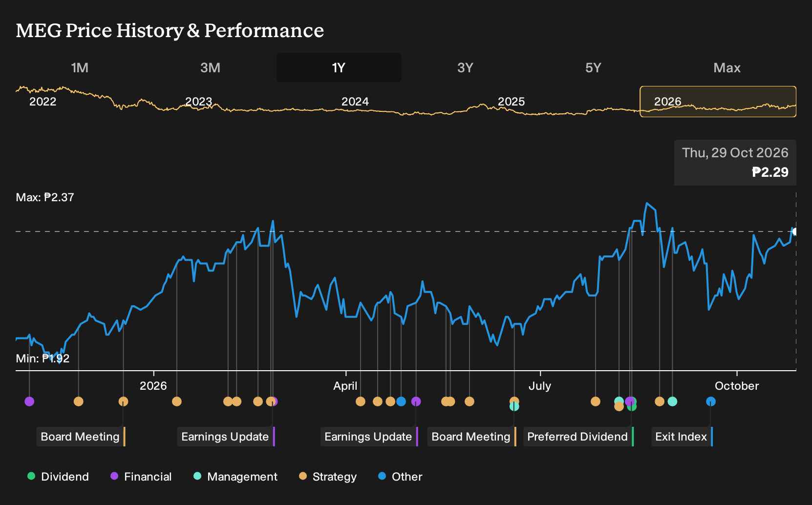Screen dimensions: 812x505
Task: Switch to the 1M time range
Action: click(80, 67)
